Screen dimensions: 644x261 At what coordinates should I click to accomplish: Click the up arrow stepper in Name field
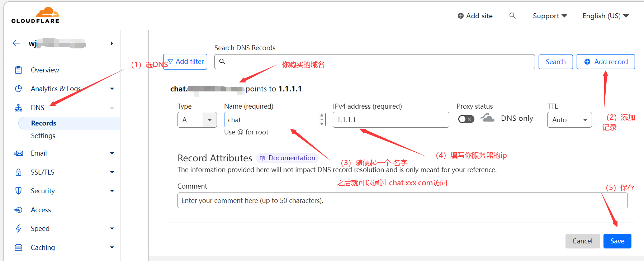pyautogui.click(x=322, y=115)
